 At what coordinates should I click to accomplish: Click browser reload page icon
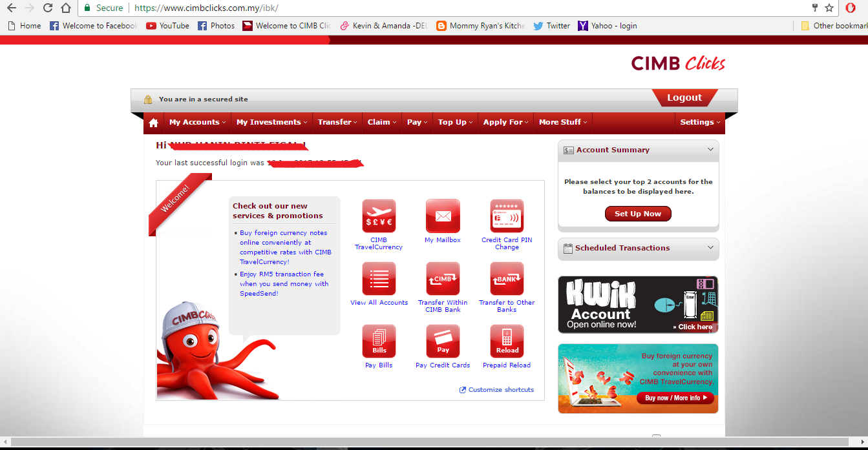(47, 8)
